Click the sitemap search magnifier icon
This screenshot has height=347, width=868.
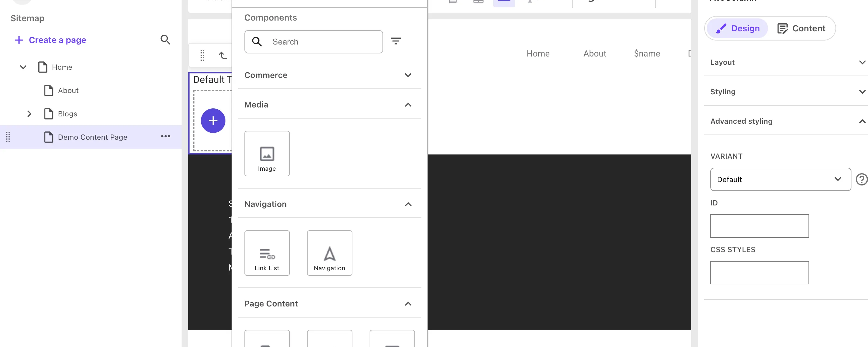[165, 40]
